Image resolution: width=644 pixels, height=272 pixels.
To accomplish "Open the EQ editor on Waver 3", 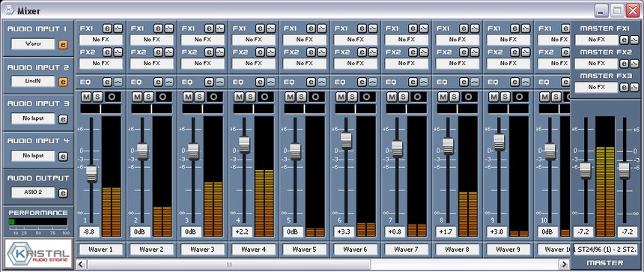I will coord(209,82).
